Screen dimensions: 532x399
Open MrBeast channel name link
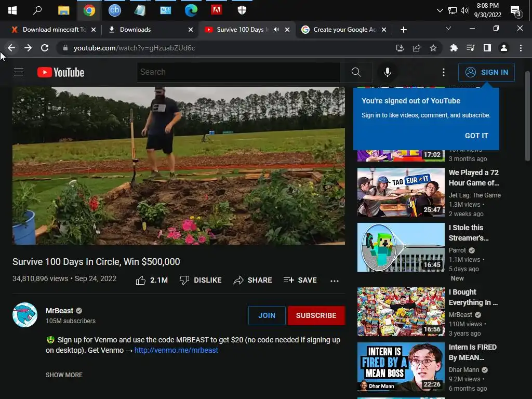(x=59, y=311)
